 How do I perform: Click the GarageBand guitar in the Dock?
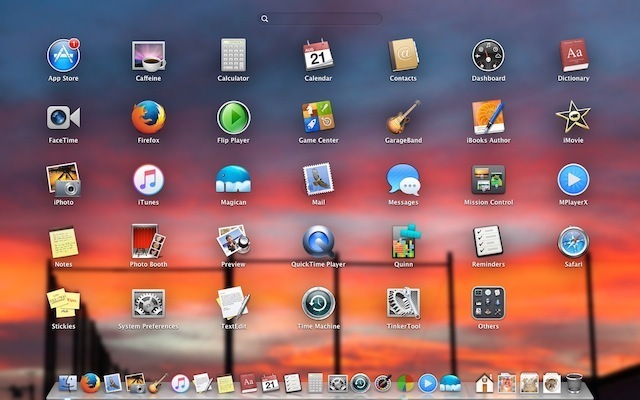[158, 383]
